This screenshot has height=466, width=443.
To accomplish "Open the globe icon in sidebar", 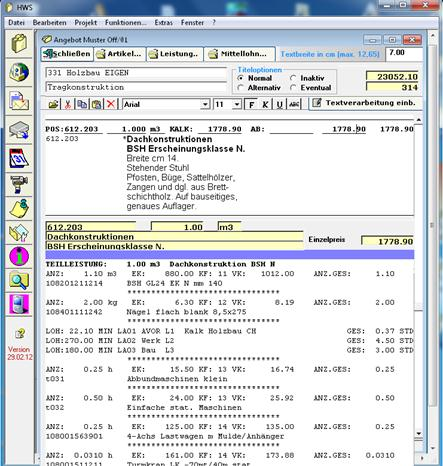I will [19, 72].
